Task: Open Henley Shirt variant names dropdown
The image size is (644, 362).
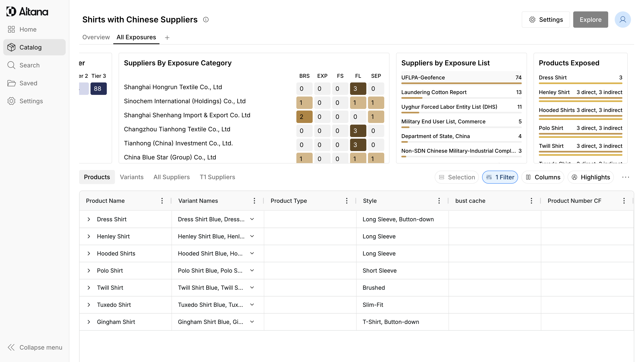Action: (252, 236)
